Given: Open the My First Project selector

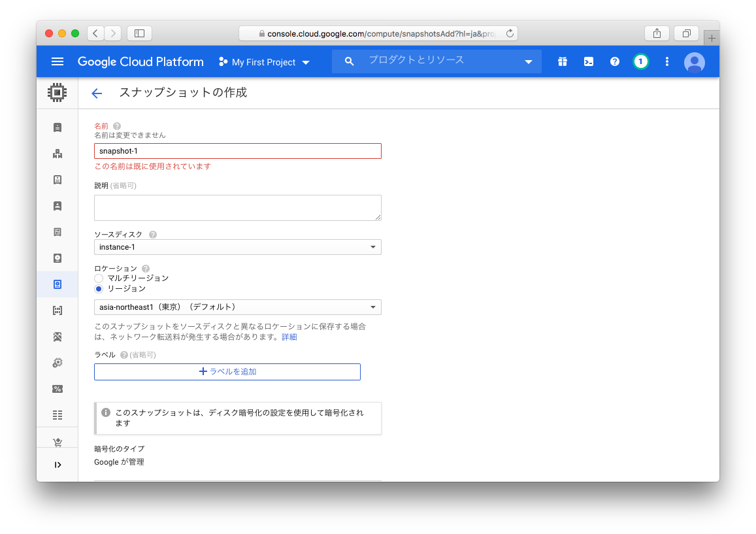Looking at the screenshot, I should point(264,62).
